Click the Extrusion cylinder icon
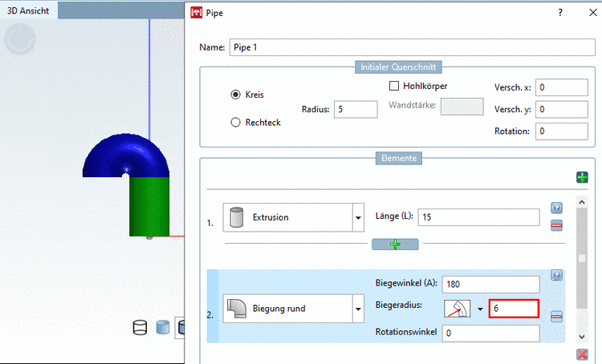The height and width of the screenshot is (364, 602). click(237, 217)
